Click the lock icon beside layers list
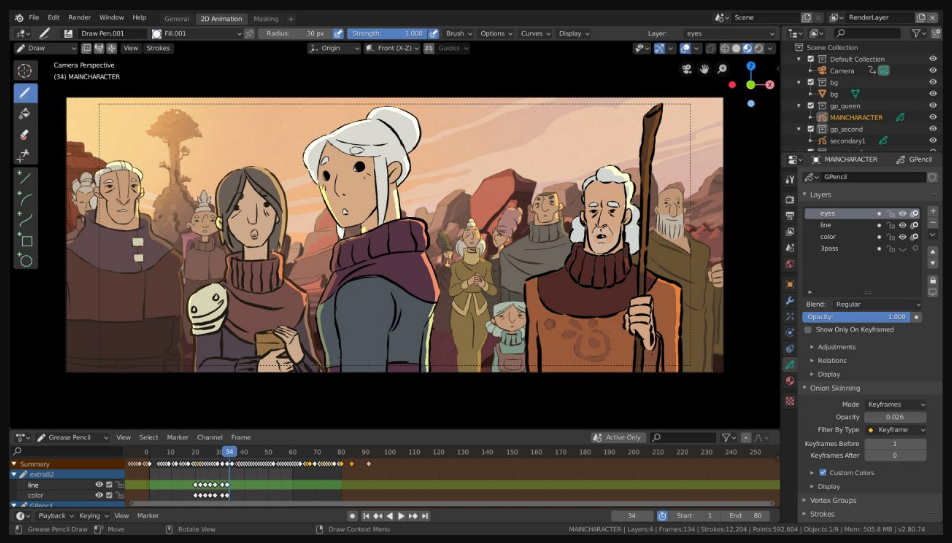Image resolution: width=952 pixels, height=543 pixels. pos(933,280)
